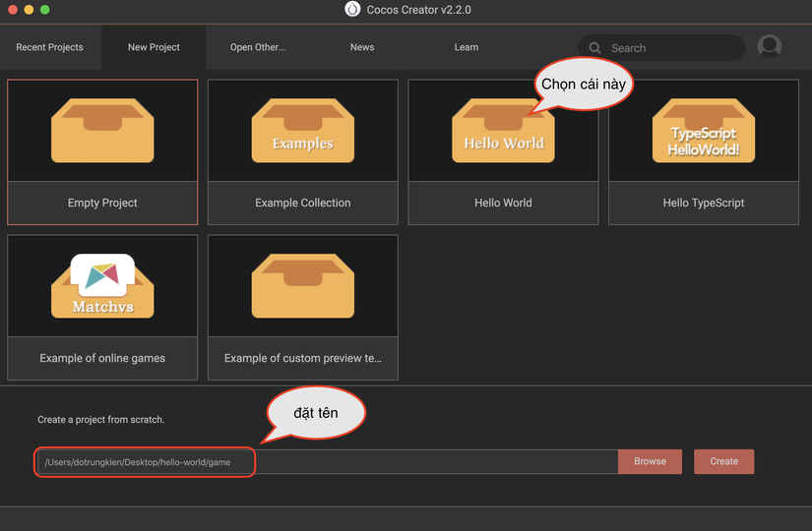812x531 pixels.
Task: Maximize window with green button
Action: pyautogui.click(x=45, y=9)
